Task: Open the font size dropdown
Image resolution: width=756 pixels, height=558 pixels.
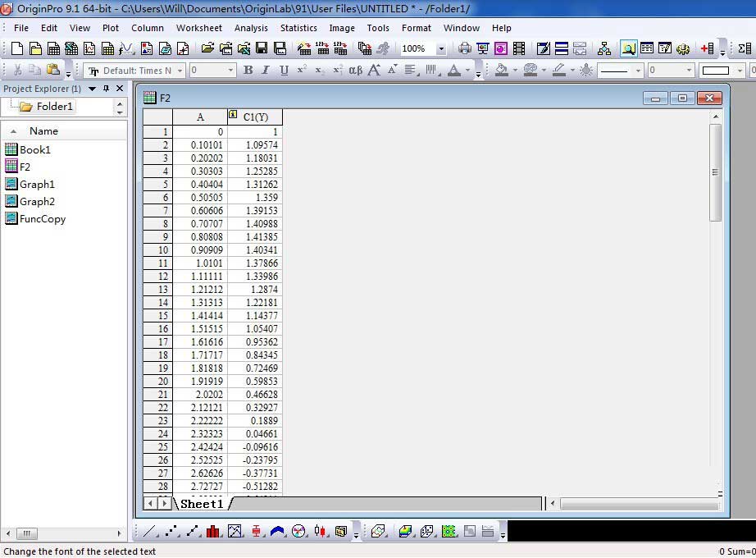Action: pos(230,71)
